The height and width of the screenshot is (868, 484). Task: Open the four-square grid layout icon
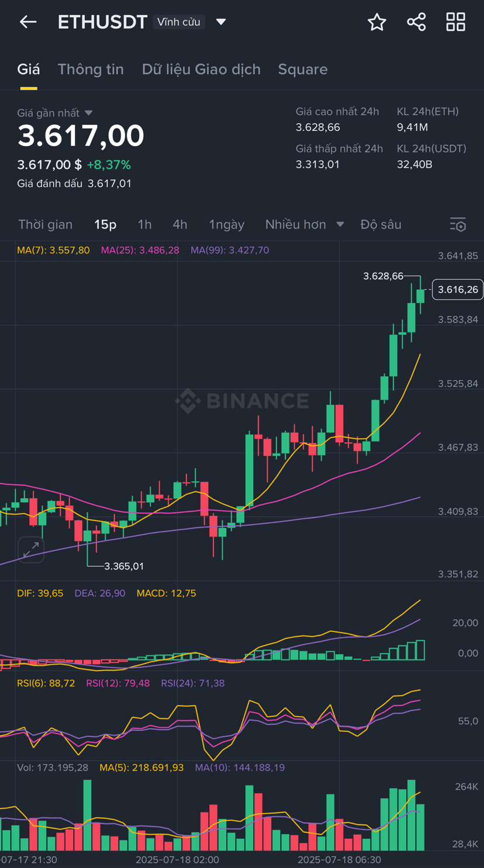pyautogui.click(x=456, y=22)
